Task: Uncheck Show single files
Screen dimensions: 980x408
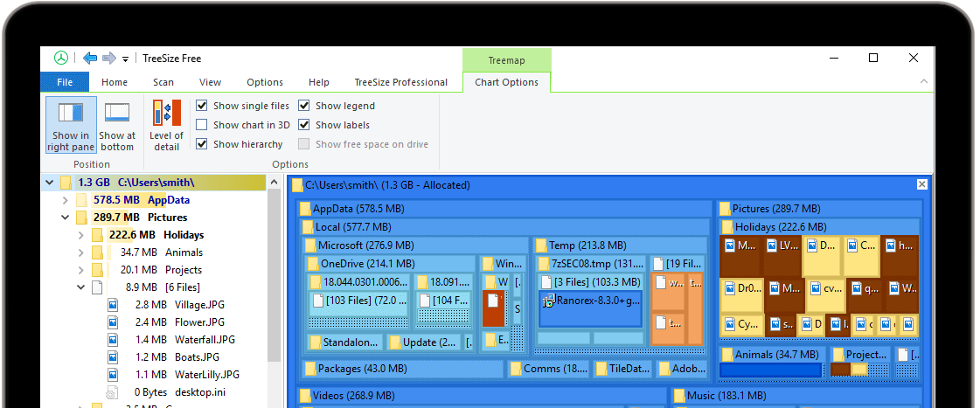Action: tap(202, 106)
